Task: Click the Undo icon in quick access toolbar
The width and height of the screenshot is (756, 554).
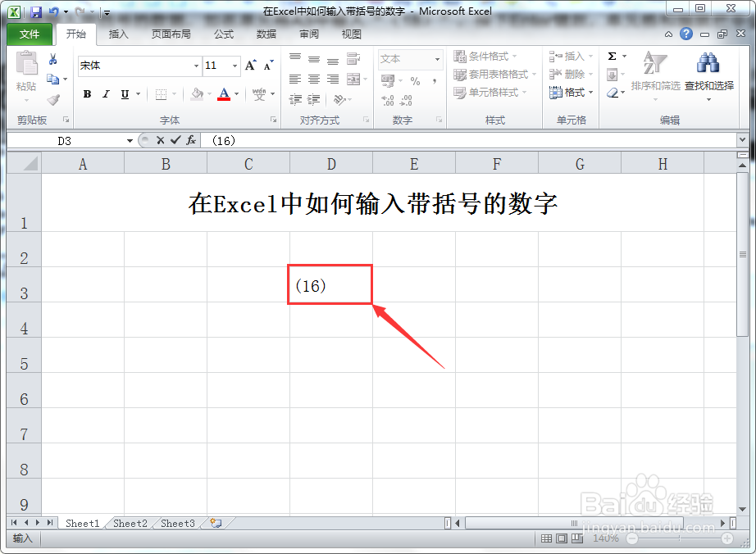Action: (x=53, y=12)
